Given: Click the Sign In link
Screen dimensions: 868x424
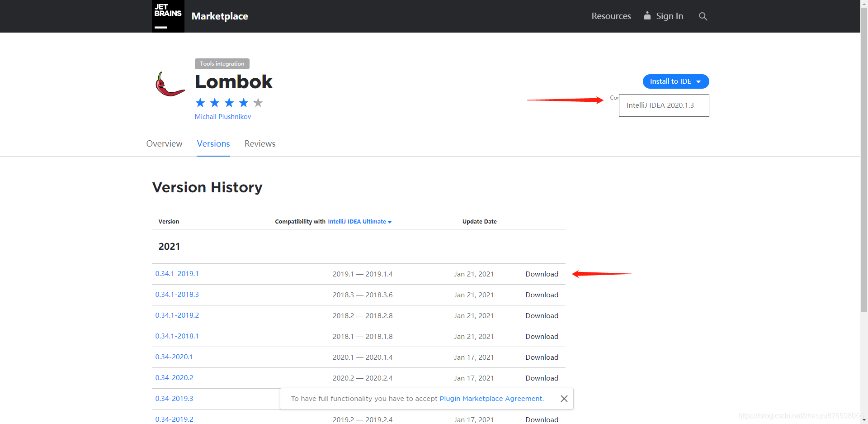Looking at the screenshot, I should [670, 16].
